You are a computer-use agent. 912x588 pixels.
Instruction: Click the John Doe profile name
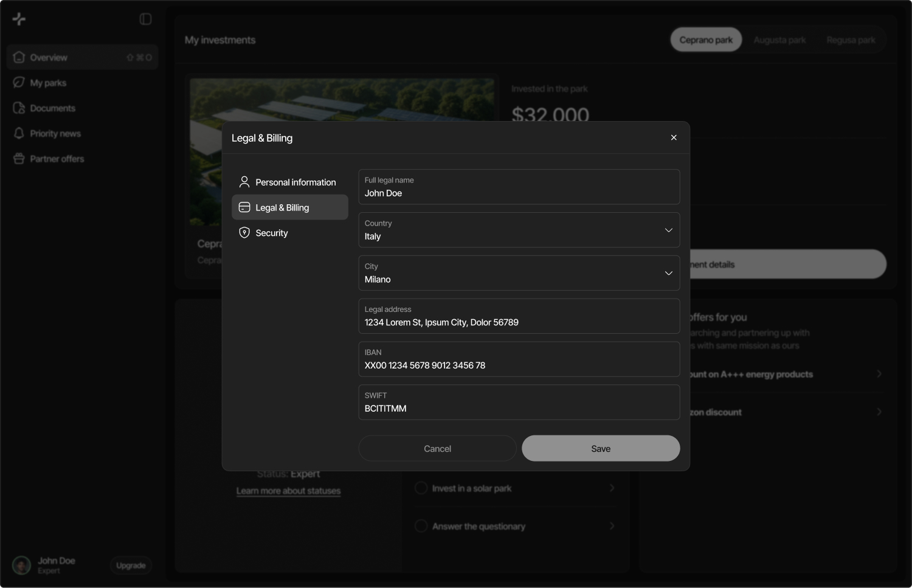point(57,561)
